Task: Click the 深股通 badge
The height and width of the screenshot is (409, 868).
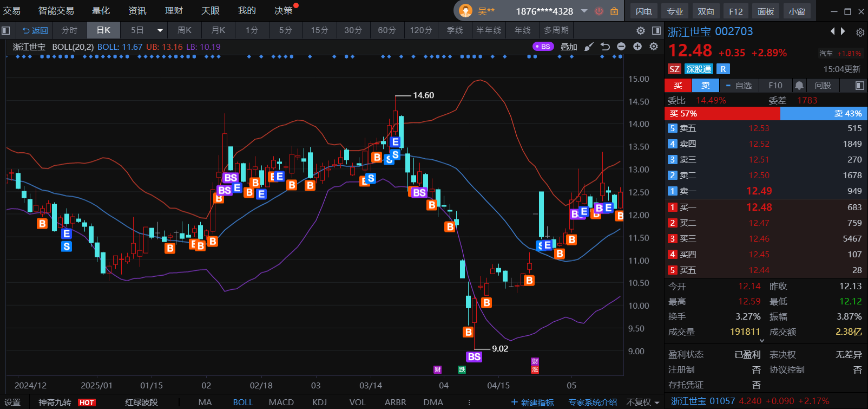Action: [699, 69]
